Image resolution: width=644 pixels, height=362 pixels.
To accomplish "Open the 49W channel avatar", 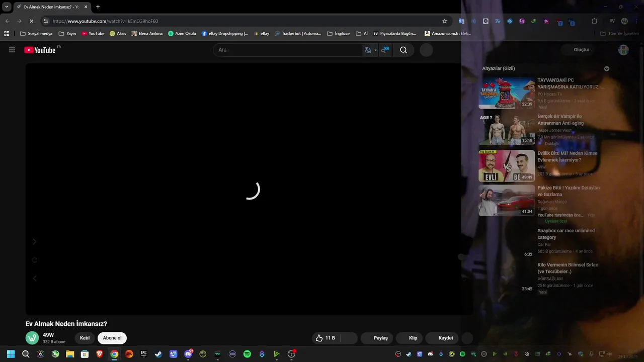I will pos(32,338).
